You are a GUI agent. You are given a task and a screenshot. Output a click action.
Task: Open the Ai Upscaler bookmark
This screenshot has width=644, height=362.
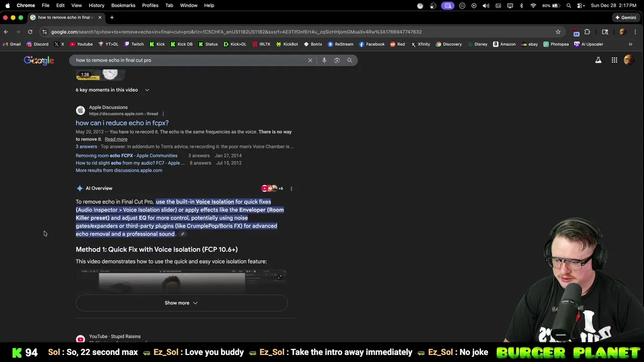coord(589,44)
